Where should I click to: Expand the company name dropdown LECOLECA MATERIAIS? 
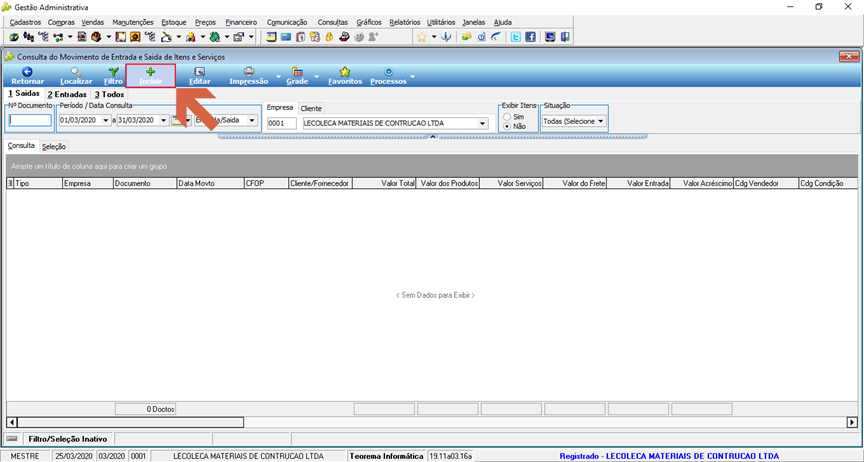(x=483, y=123)
